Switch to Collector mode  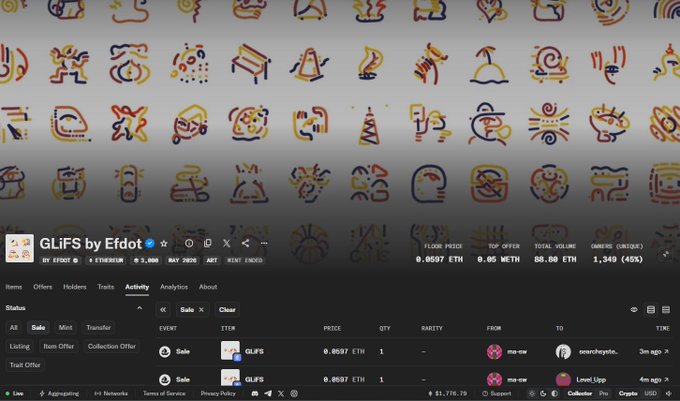tap(580, 394)
